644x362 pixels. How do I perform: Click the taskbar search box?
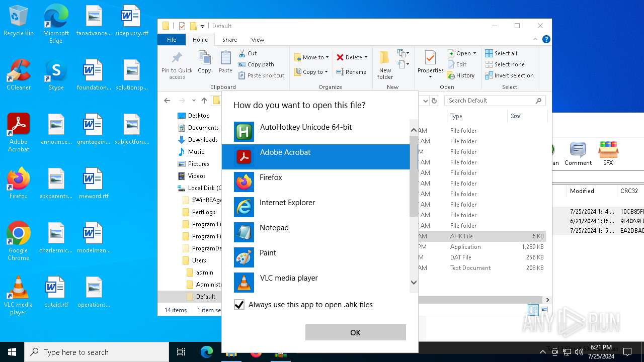click(x=97, y=352)
